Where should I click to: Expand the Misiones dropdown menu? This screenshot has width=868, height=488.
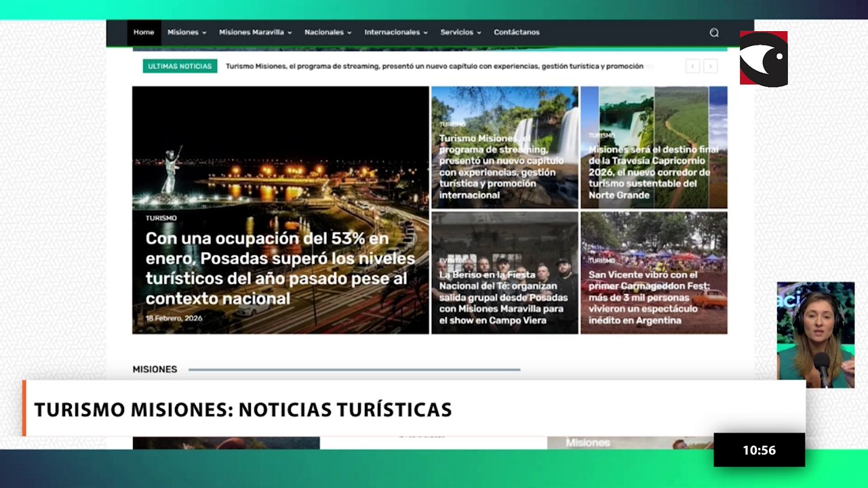click(186, 33)
